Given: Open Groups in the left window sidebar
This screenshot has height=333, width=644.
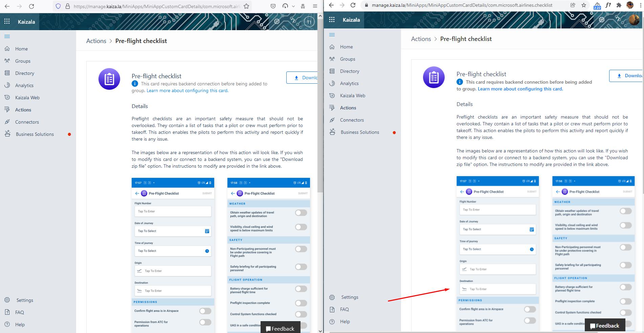Looking at the screenshot, I should pos(23,61).
